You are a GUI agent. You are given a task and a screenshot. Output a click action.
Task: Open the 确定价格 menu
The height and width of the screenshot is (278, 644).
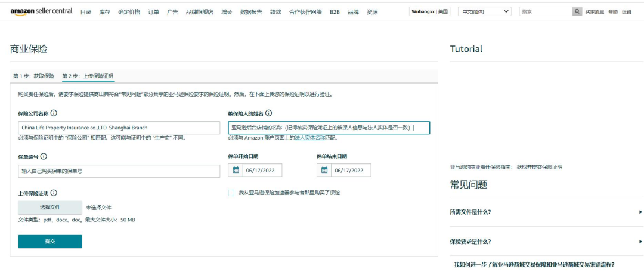click(129, 12)
